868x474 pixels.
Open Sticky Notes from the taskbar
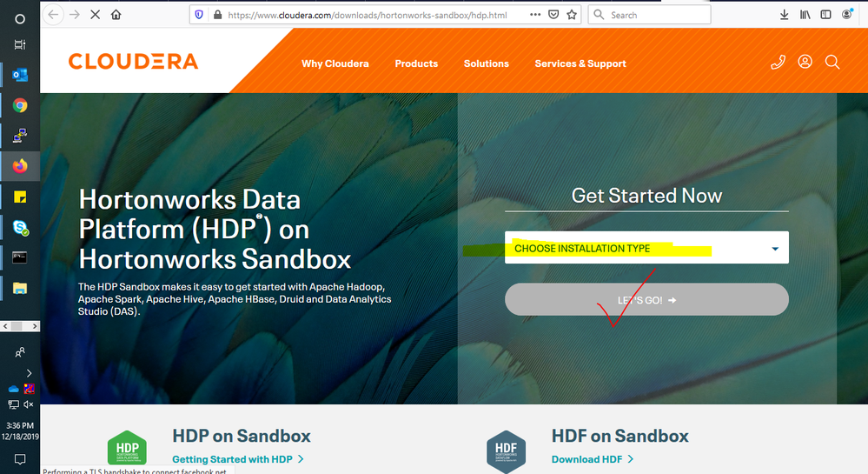(20, 197)
